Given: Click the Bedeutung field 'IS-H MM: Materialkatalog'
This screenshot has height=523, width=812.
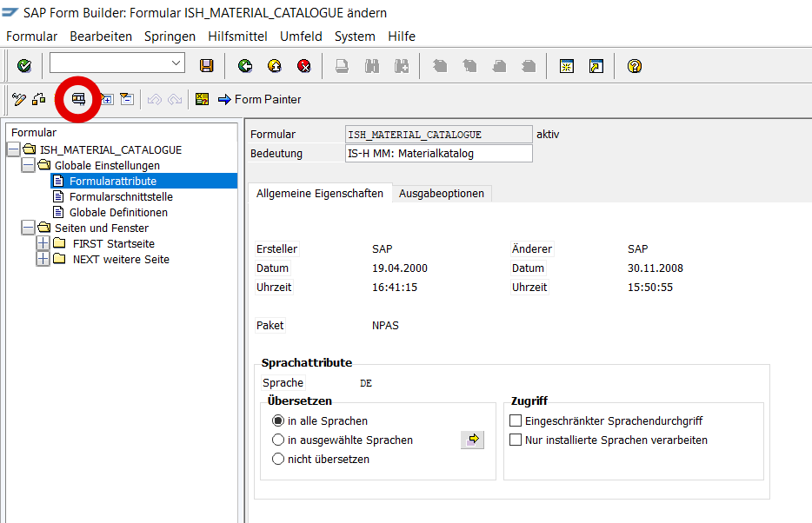Looking at the screenshot, I should (439, 154).
